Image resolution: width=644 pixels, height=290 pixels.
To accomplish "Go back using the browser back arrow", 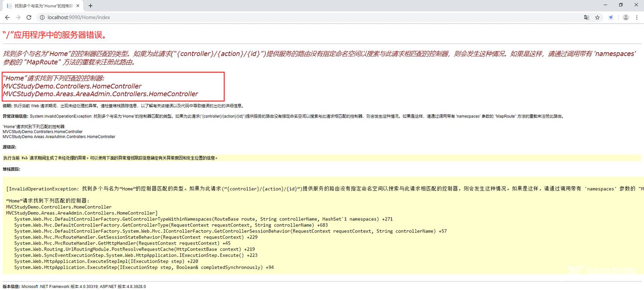I will tap(7, 18).
